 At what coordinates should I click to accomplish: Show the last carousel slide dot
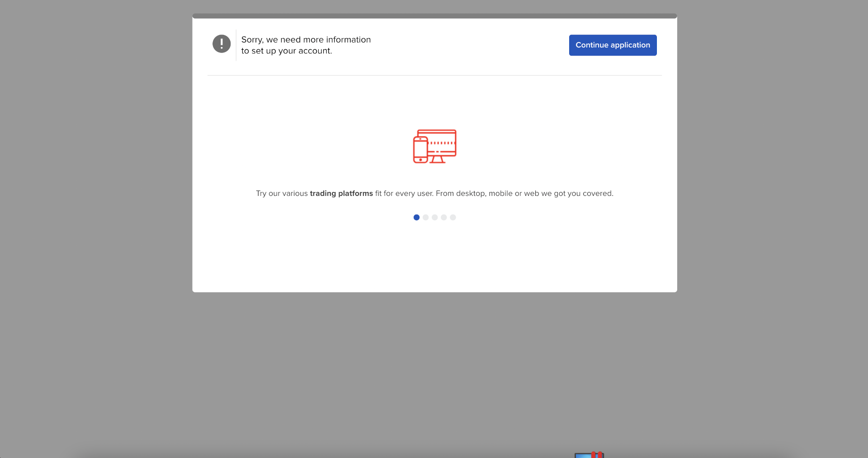(x=453, y=218)
